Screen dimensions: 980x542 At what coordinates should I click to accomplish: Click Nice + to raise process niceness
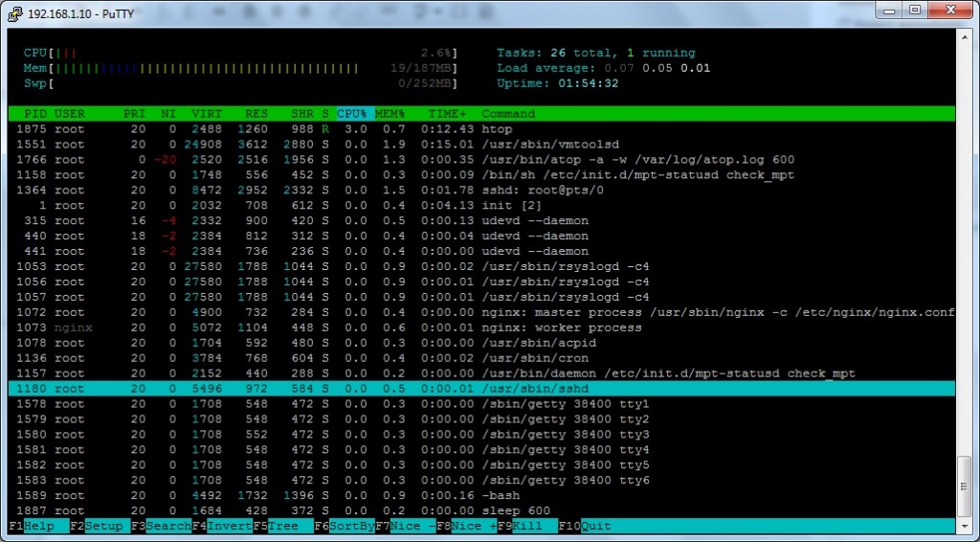point(475,527)
